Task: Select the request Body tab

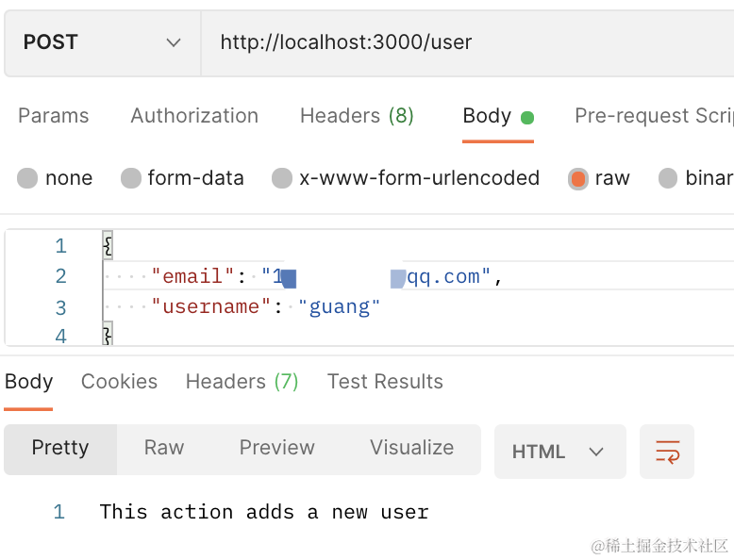Action: point(487,116)
